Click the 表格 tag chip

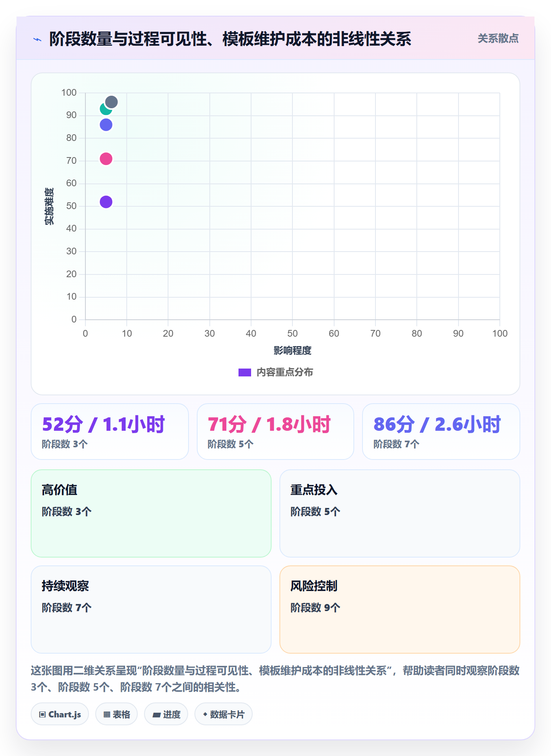(116, 714)
